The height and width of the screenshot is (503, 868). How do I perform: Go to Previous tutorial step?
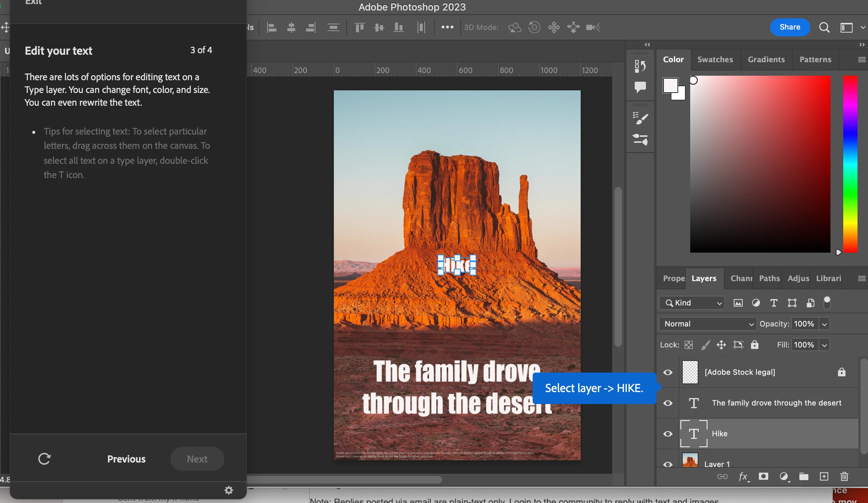click(126, 459)
